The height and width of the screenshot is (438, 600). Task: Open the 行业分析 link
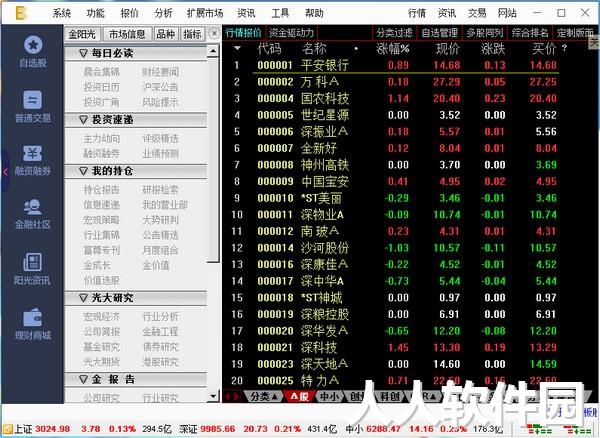tap(160, 316)
